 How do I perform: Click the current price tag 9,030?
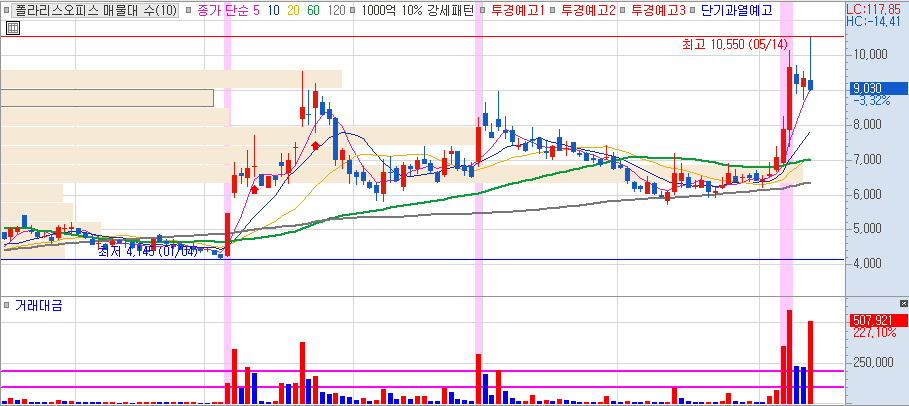click(x=878, y=89)
